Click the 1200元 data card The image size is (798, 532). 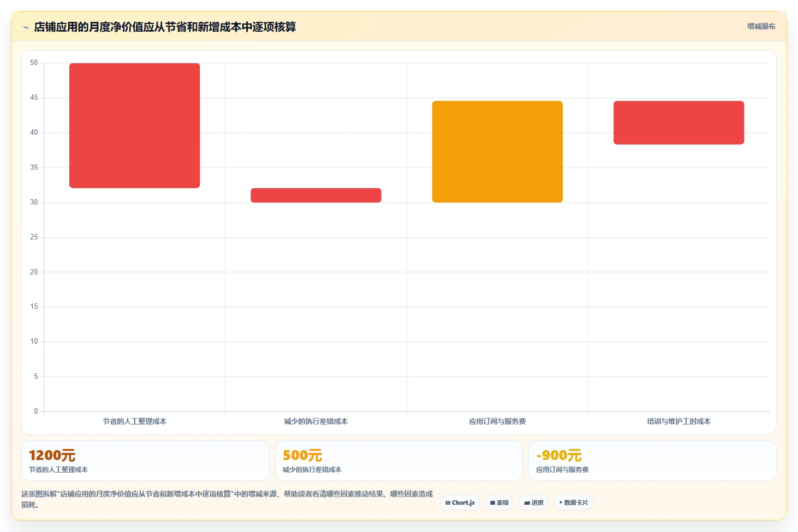tap(145, 461)
